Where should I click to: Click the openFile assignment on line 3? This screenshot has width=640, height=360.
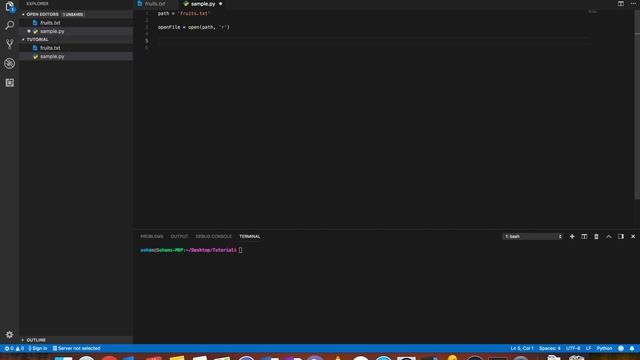click(x=193, y=27)
